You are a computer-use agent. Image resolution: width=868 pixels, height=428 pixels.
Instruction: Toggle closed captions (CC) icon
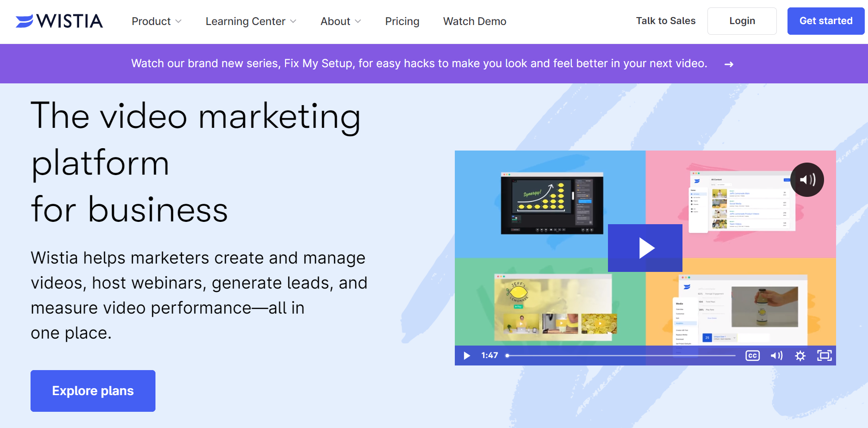753,356
